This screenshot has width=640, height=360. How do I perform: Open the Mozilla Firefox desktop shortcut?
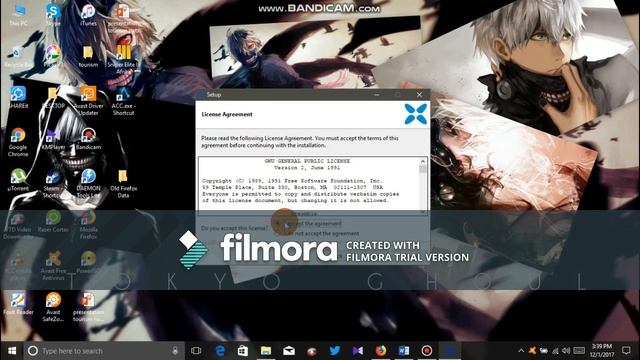(88, 224)
